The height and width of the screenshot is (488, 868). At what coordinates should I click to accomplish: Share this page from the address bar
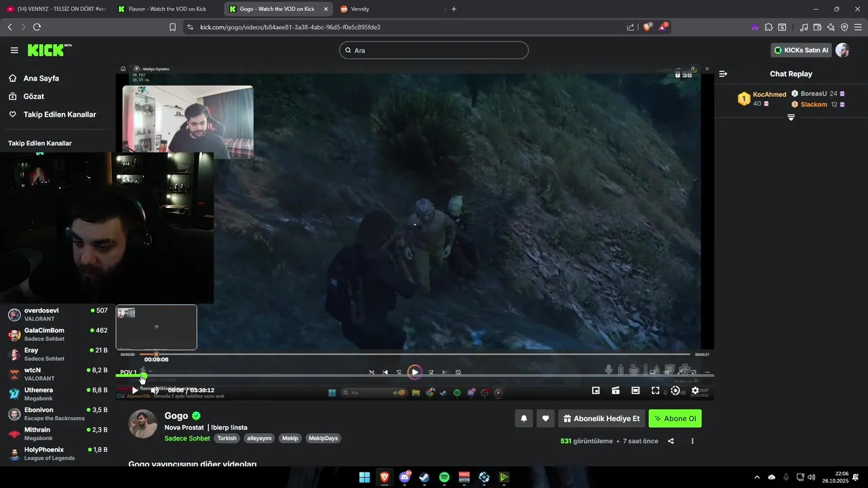pyautogui.click(x=631, y=27)
